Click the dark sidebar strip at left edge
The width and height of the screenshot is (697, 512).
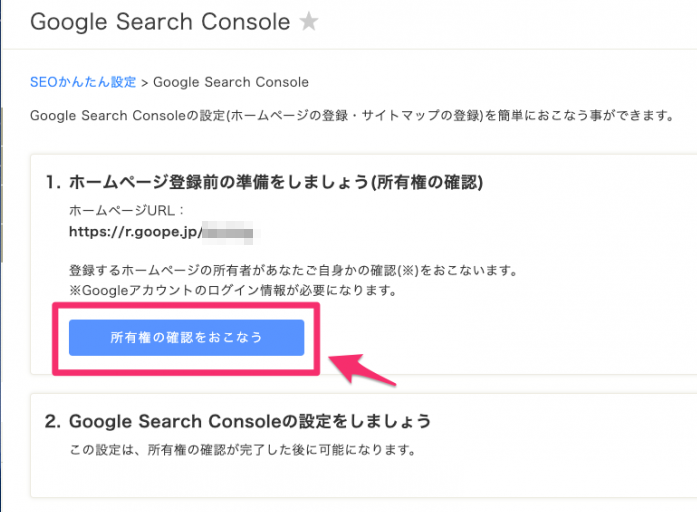pos(1,256)
